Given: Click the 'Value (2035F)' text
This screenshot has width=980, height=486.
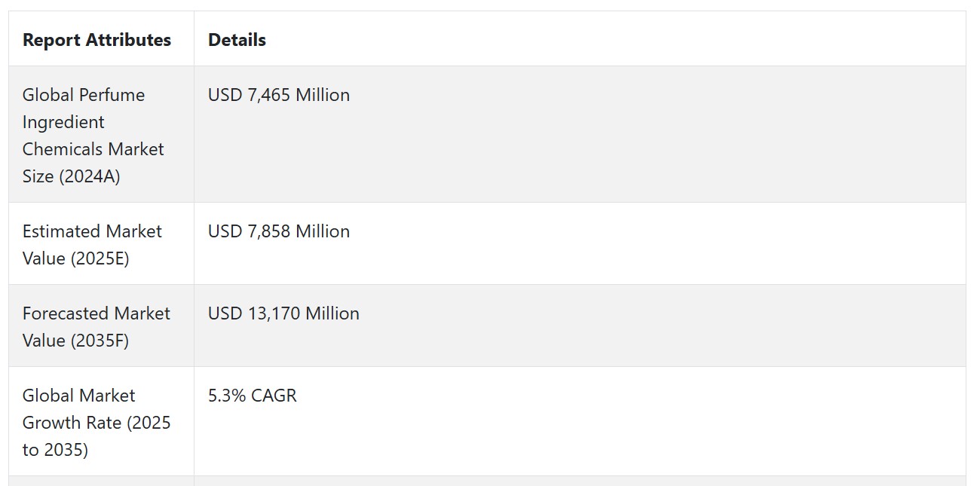Looking at the screenshot, I should point(76,341).
